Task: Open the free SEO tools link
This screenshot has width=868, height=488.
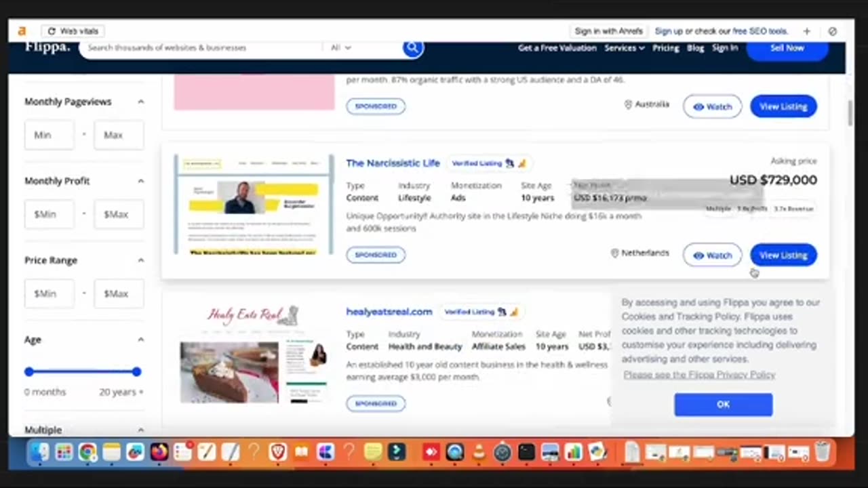Action: pyautogui.click(x=761, y=31)
